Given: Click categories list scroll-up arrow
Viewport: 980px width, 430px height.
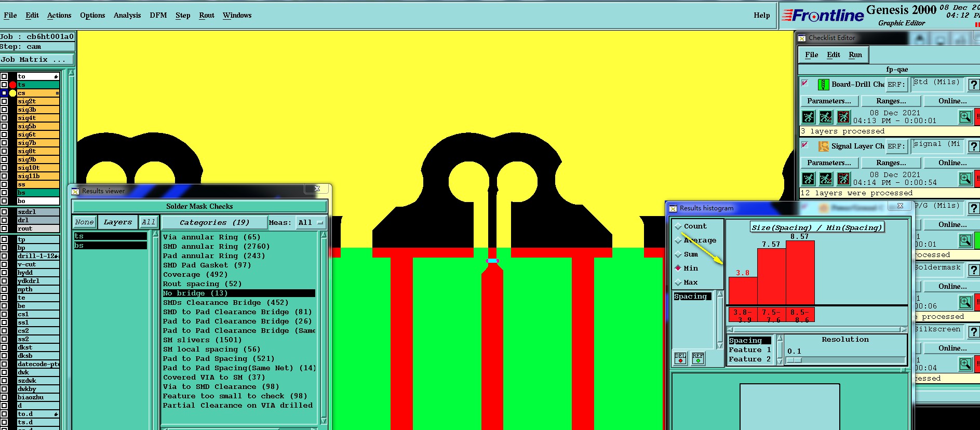Looking at the screenshot, I should (324, 235).
